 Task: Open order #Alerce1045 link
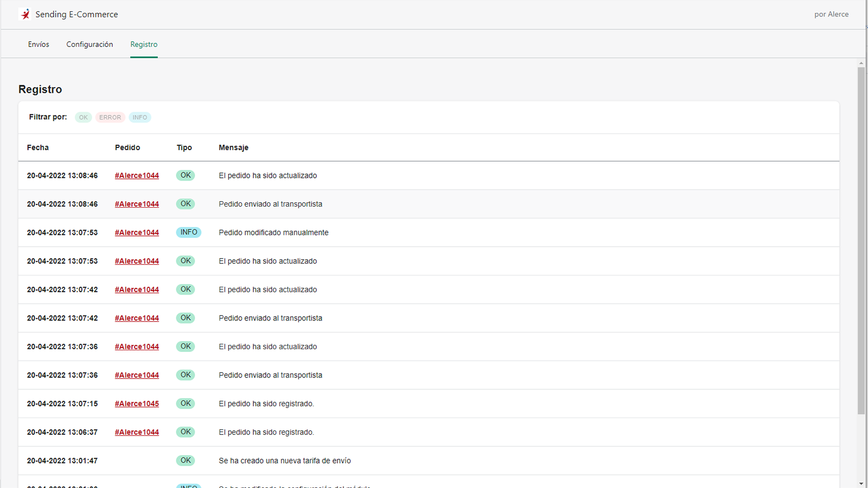click(x=137, y=403)
